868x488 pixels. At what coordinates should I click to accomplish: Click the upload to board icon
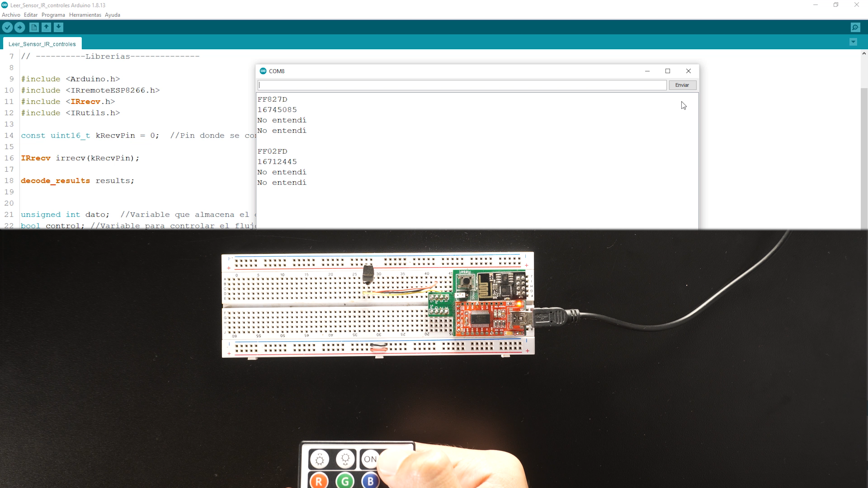pyautogui.click(x=20, y=28)
